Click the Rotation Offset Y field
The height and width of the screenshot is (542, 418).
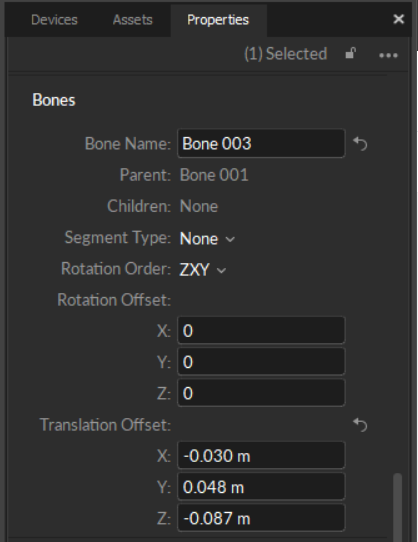point(261,362)
